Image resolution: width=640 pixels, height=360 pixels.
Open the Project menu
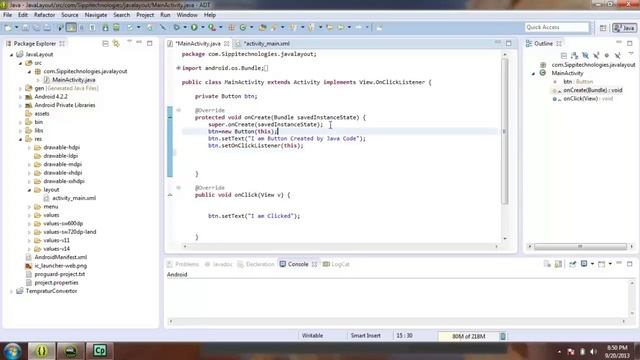click(145, 15)
